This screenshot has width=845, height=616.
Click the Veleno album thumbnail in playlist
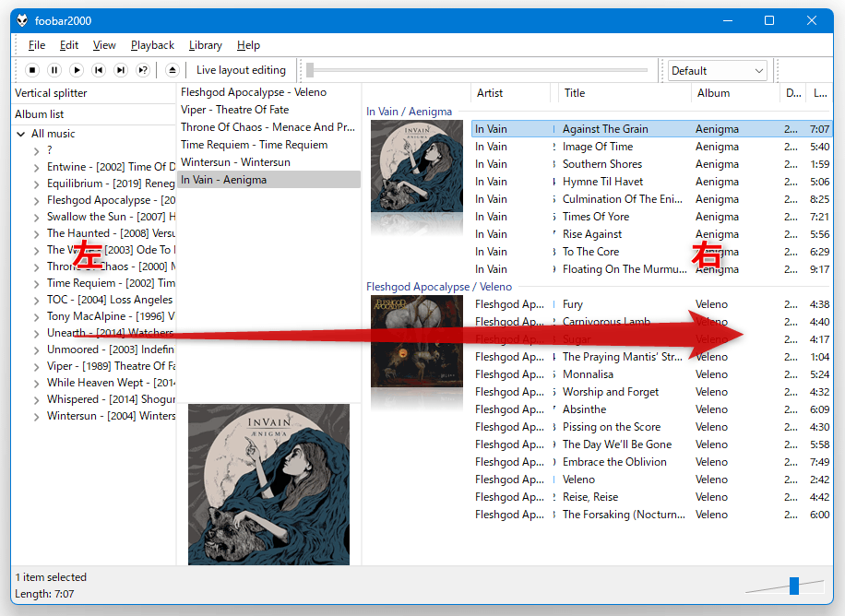pos(417,341)
